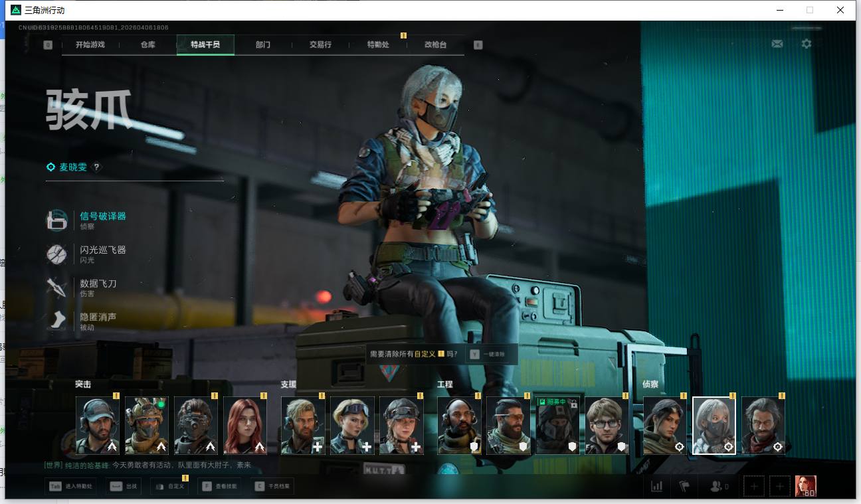Select the 信号破译器 skill icon

56,220
